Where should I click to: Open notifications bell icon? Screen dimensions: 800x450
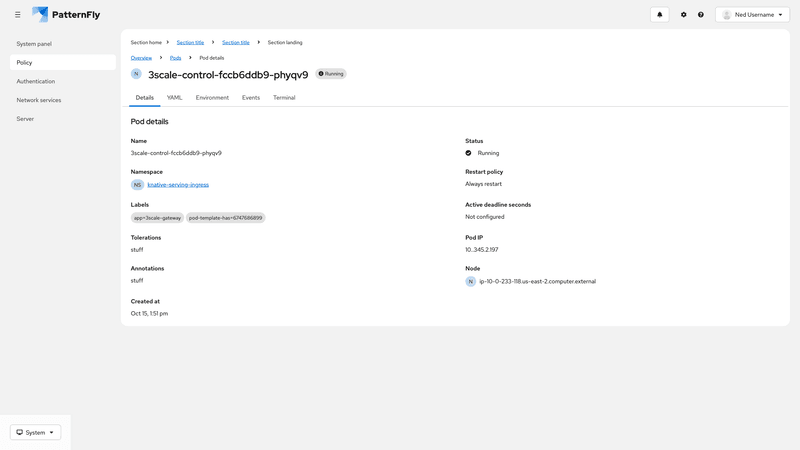[x=659, y=15]
